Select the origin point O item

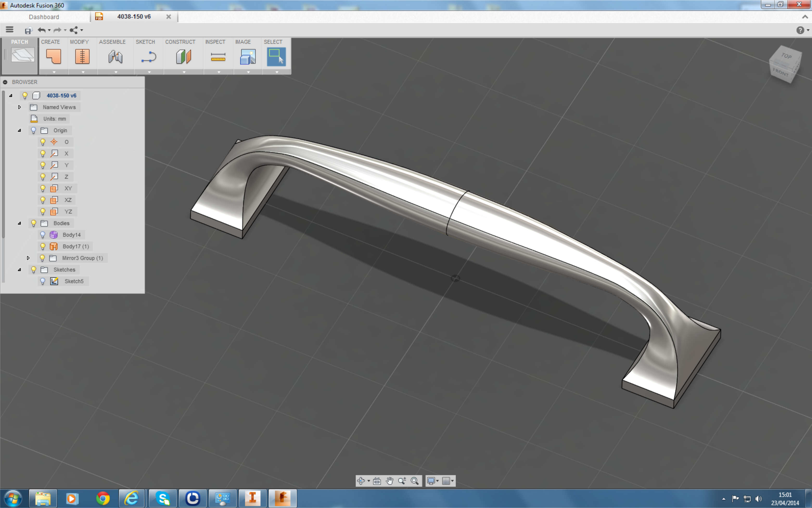point(66,142)
